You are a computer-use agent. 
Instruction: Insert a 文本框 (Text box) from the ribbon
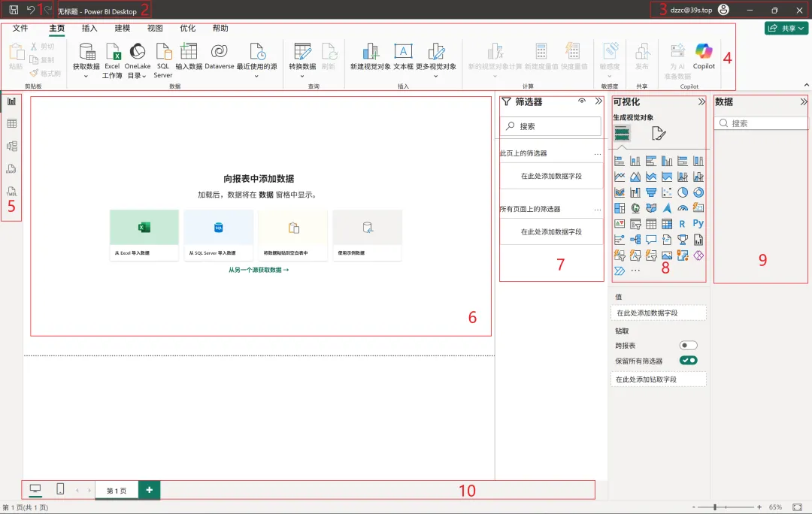404,57
